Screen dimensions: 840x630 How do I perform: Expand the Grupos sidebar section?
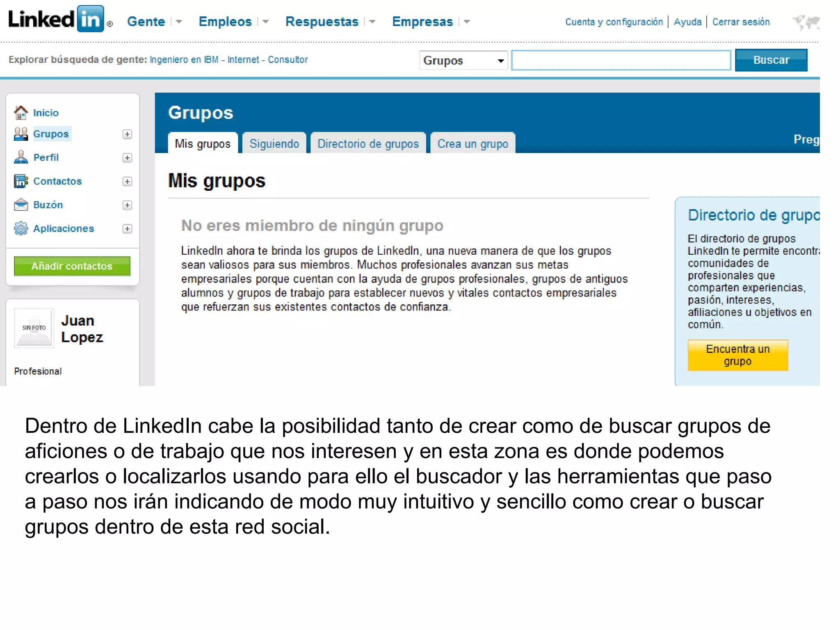pyautogui.click(x=128, y=134)
